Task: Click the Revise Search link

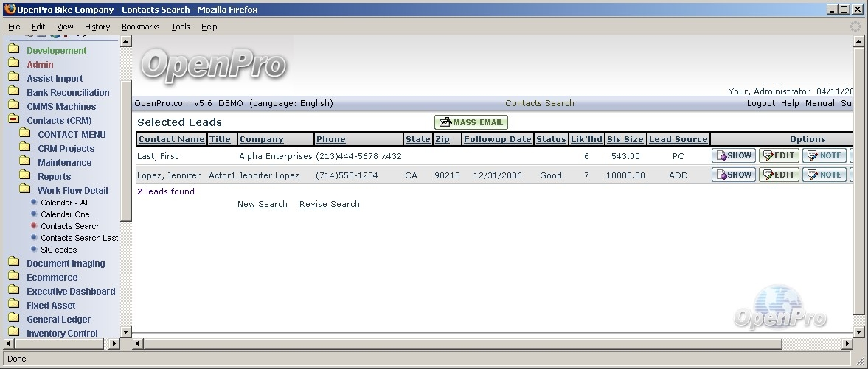Action: coord(329,204)
